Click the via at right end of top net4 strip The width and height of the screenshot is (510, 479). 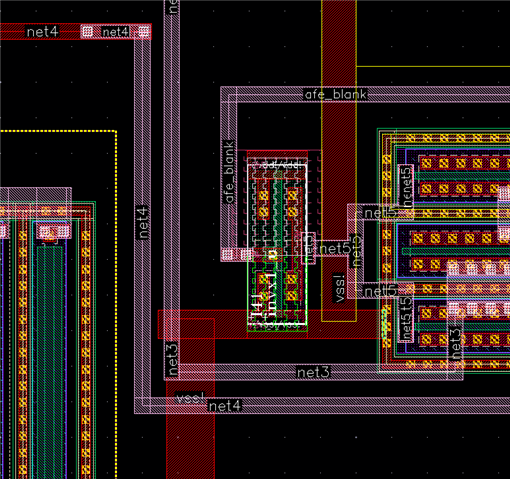click(144, 32)
